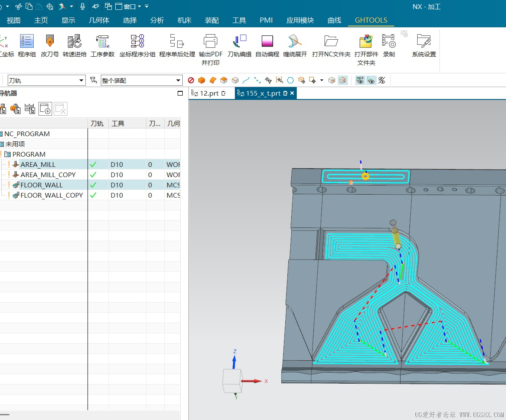Toggle the maximize box in navigator header

[x=180, y=93]
